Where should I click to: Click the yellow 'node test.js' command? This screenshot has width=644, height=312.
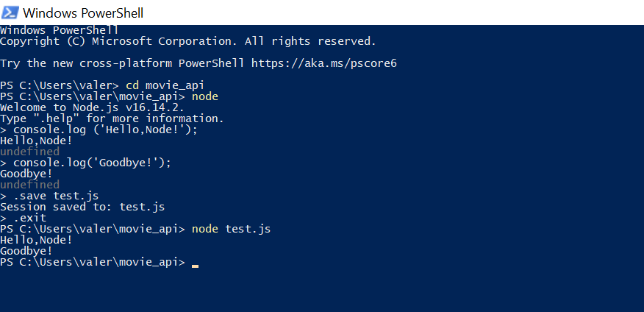232,229
